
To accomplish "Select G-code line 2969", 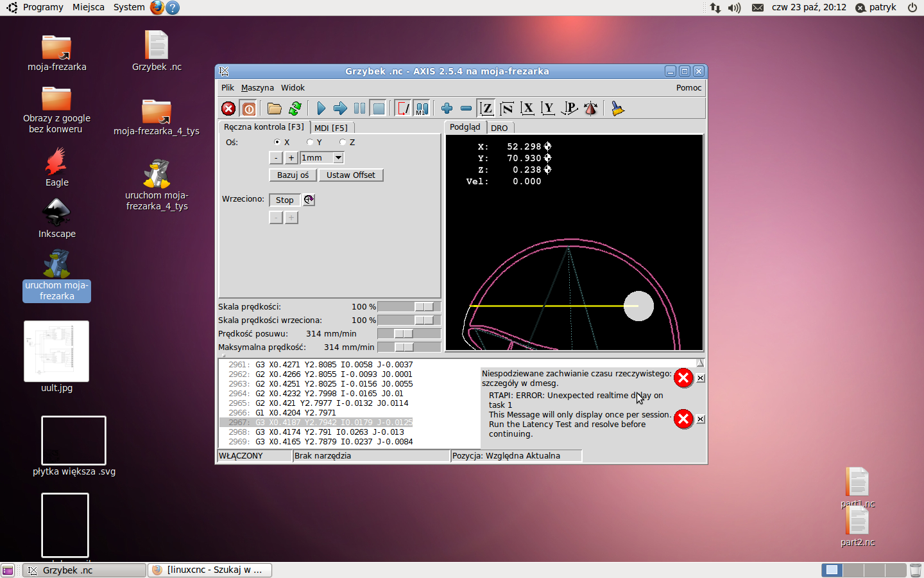I will coord(321,442).
